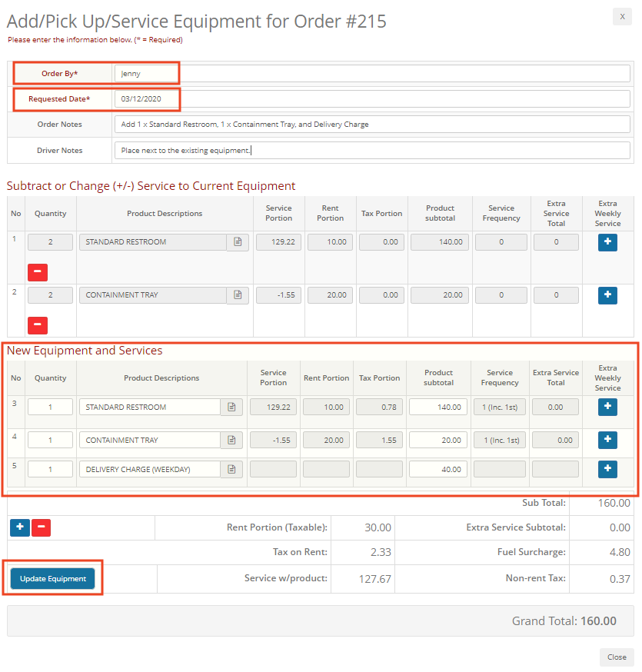Screen dimensions: 642x672
Task: Add extra weekly service for Delivery Charge row
Action: (x=607, y=469)
